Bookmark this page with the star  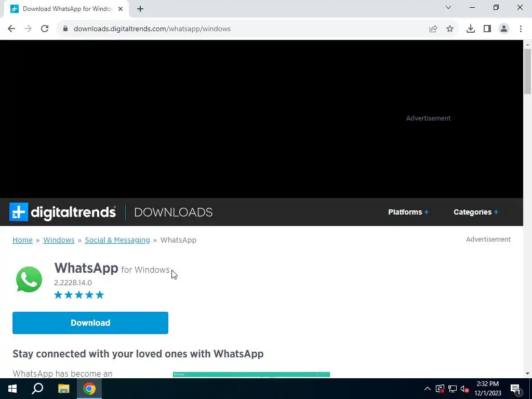450,29
